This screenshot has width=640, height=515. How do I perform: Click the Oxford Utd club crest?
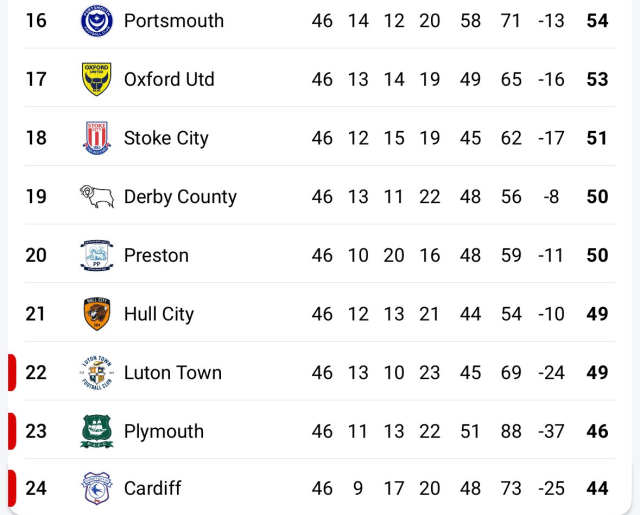pos(97,79)
